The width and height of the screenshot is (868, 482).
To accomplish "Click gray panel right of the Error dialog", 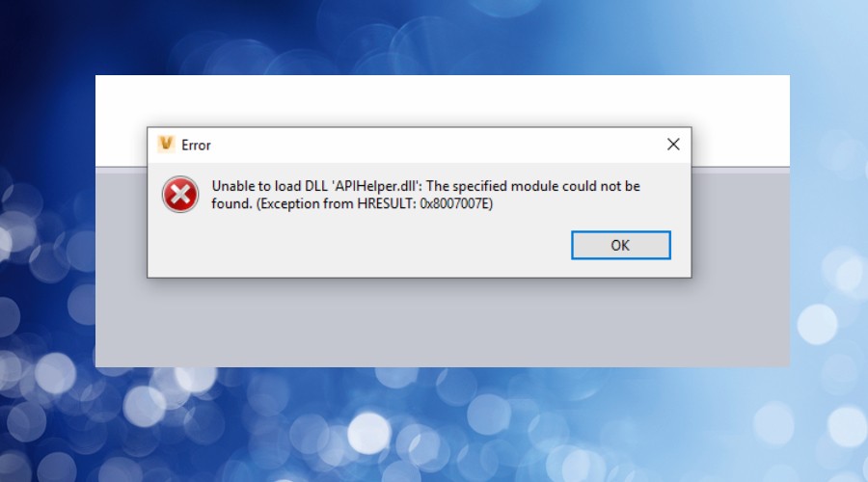I will (741, 249).
